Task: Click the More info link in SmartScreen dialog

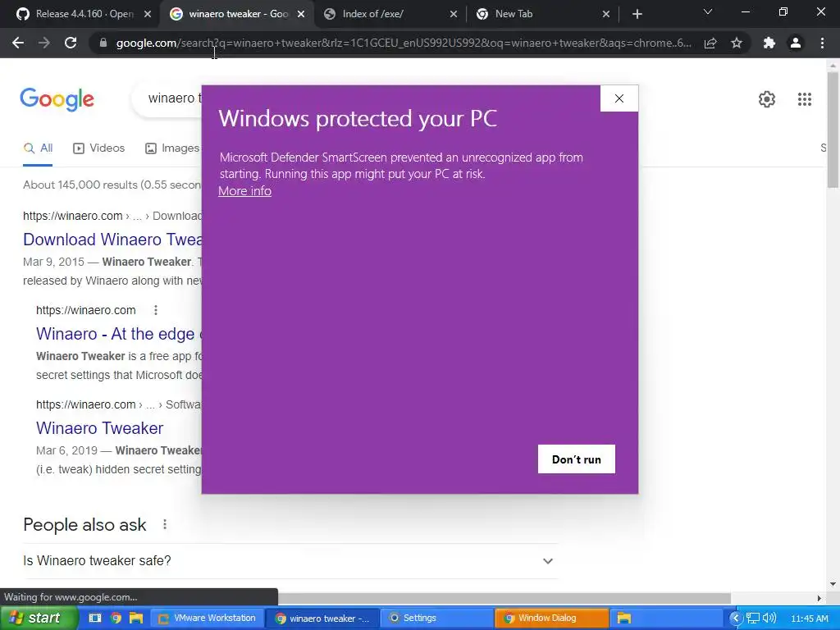Action: coord(244,191)
